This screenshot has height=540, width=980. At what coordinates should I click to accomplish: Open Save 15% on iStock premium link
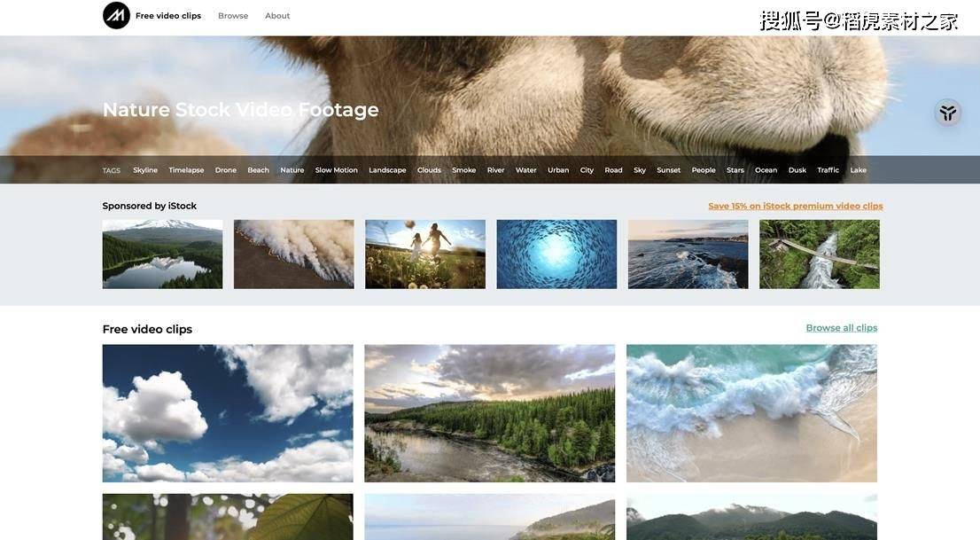pyautogui.click(x=795, y=206)
